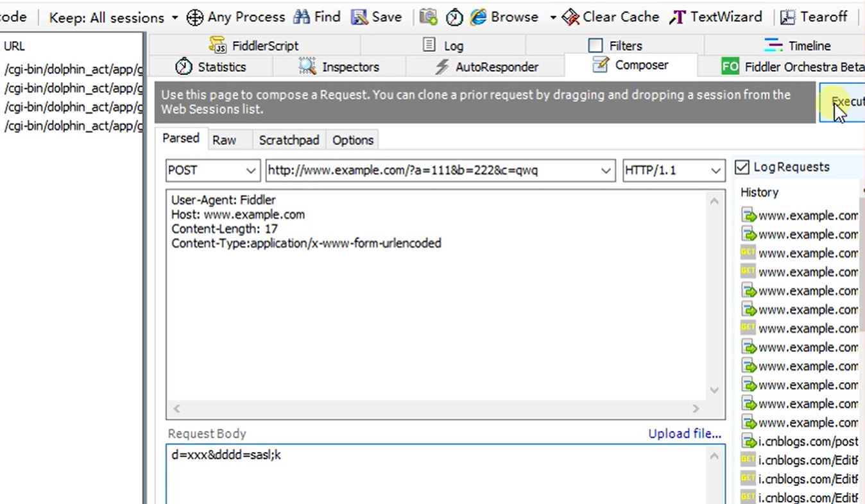Open the Fiddler Orchestra Beta tab

[x=792, y=67]
